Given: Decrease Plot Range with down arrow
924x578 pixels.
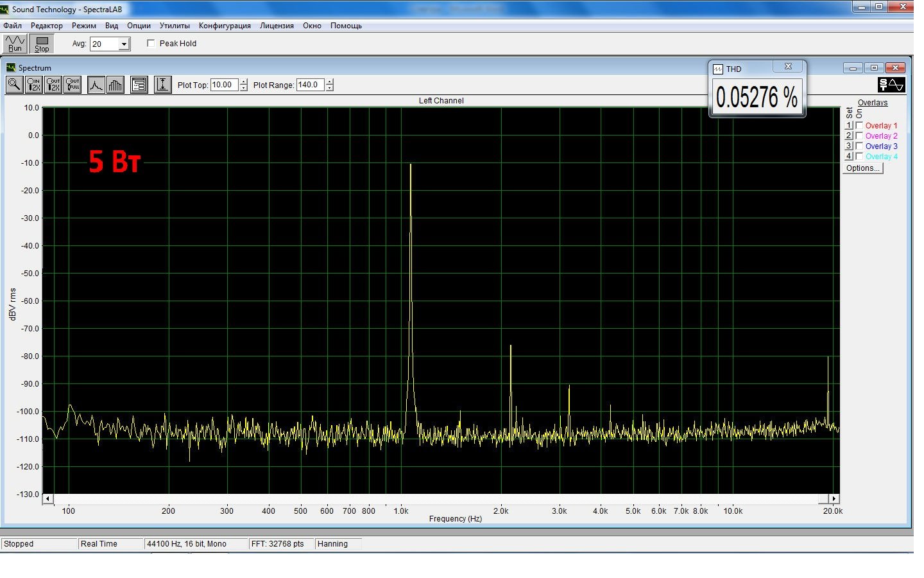Looking at the screenshot, I should pyautogui.click(x=330, y=89).
